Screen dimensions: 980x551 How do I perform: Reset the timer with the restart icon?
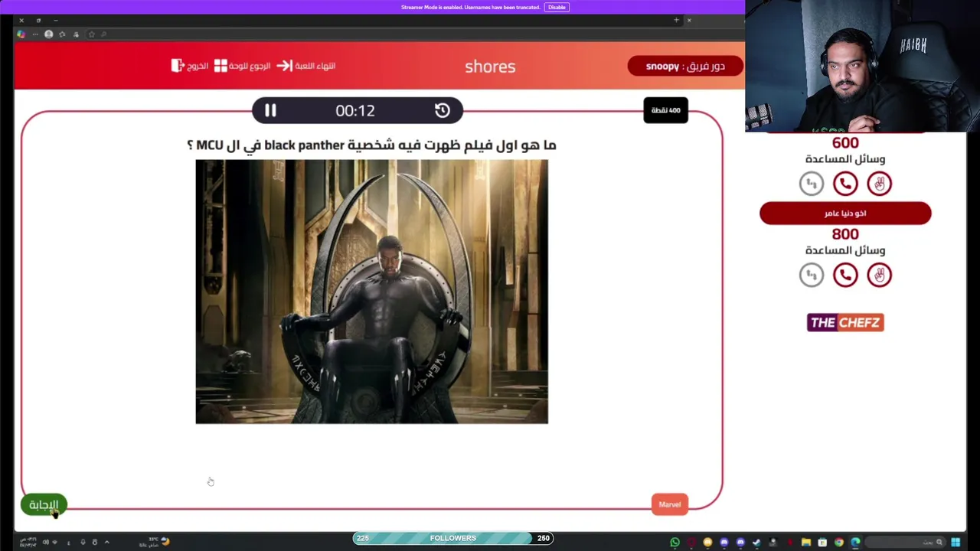443,110
